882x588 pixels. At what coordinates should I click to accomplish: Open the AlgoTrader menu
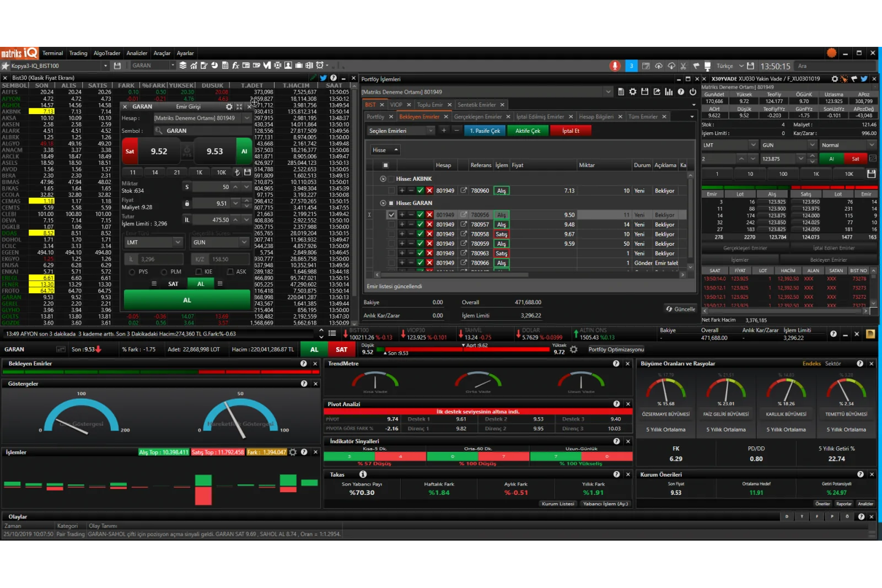[x=107, y=53]
